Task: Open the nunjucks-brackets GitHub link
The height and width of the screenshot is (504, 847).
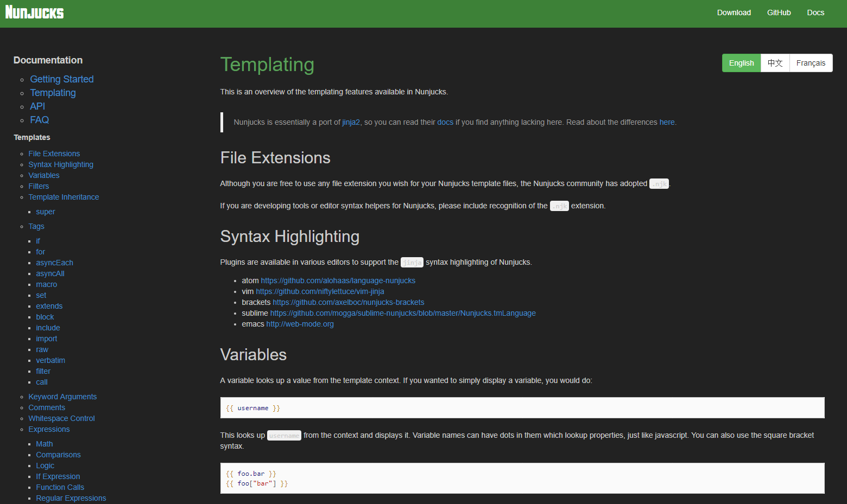Action: click(349, 302)
